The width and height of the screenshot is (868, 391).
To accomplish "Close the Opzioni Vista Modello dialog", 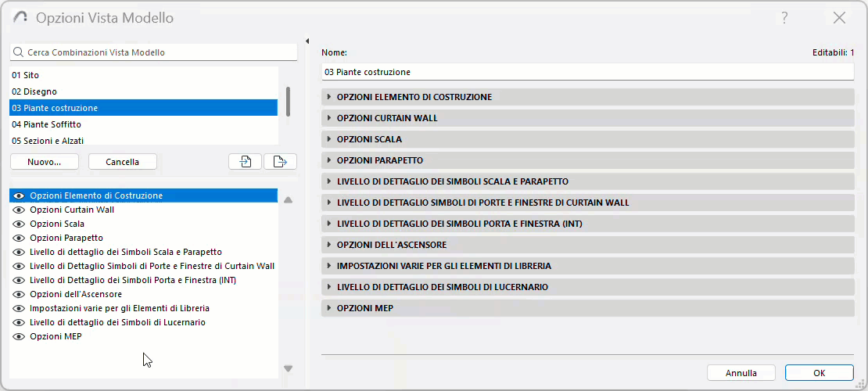I will (x=839, y=18).
